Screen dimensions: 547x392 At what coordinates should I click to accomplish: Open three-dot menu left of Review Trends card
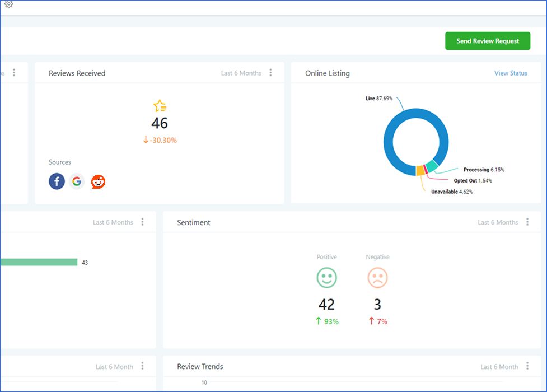pos(142,366)
